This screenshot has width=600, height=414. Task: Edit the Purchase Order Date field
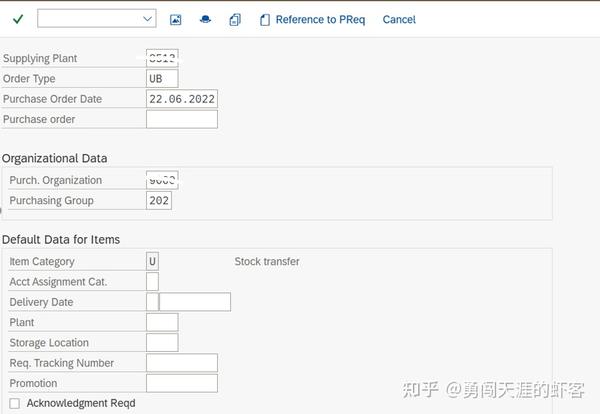click(x=182, y=99)
